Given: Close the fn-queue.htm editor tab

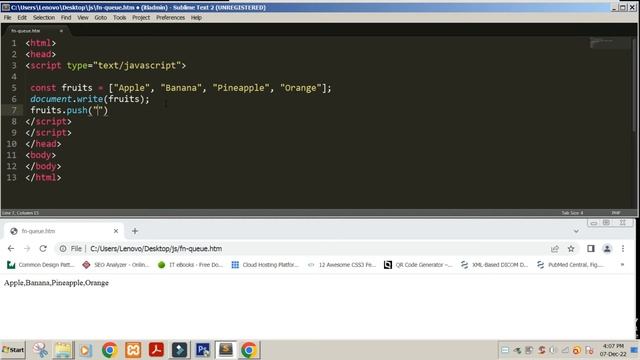Looking at the screenshot, I should [61, 31].
